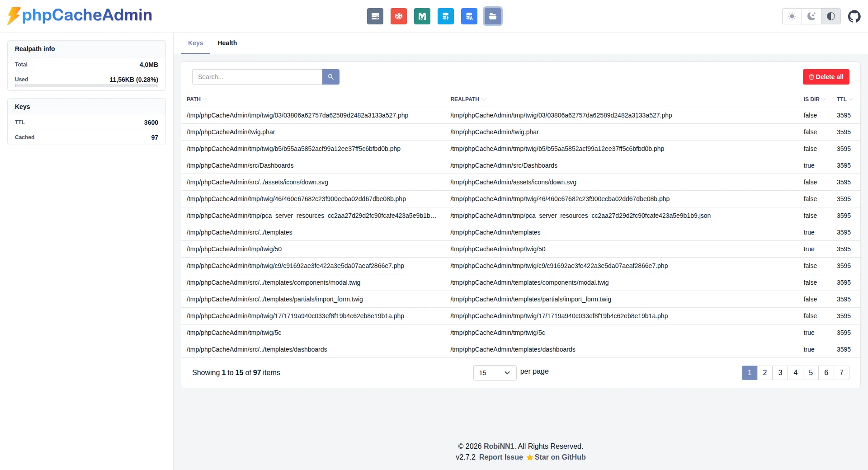Click the magnifier search button
The image size is (868, 470).
coord(330,77)
